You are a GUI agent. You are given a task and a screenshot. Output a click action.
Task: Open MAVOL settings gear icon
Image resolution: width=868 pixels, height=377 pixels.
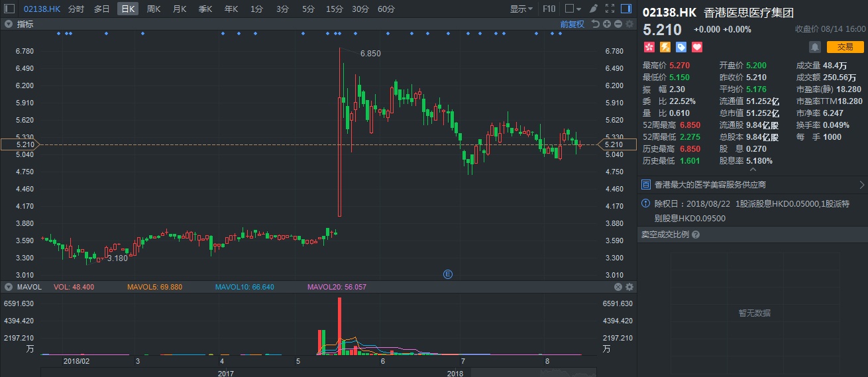[629, 287]
